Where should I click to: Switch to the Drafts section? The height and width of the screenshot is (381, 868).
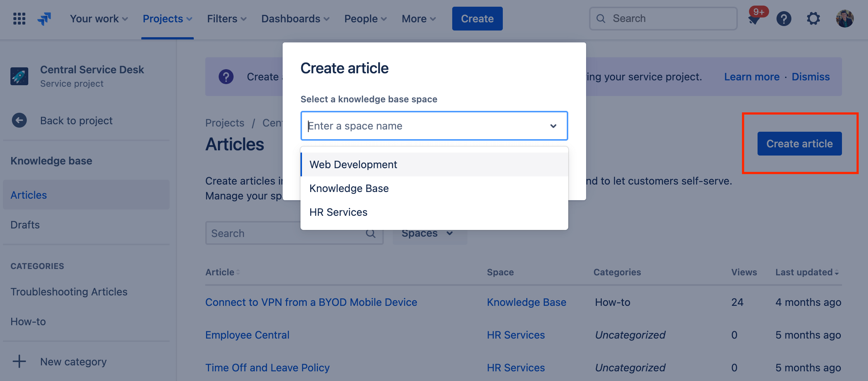pos(25,225)
